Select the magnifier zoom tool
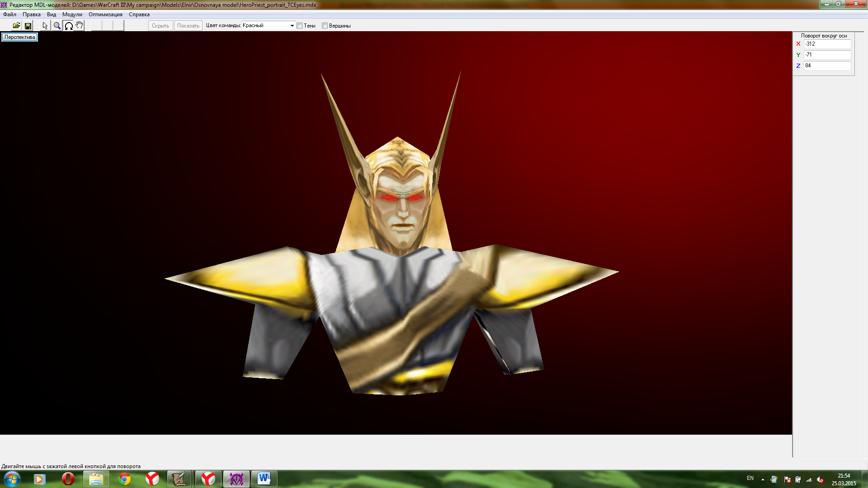868x488 pixels. 57,26
